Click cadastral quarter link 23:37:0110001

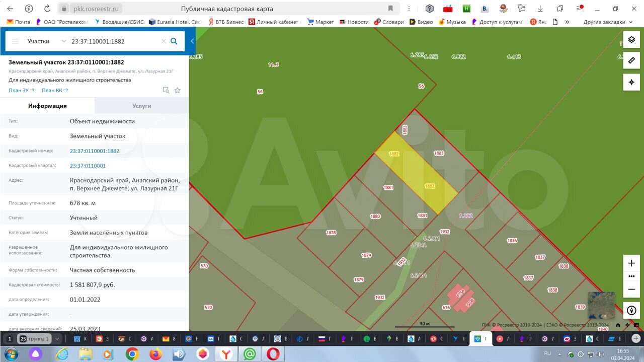(88, 166)
